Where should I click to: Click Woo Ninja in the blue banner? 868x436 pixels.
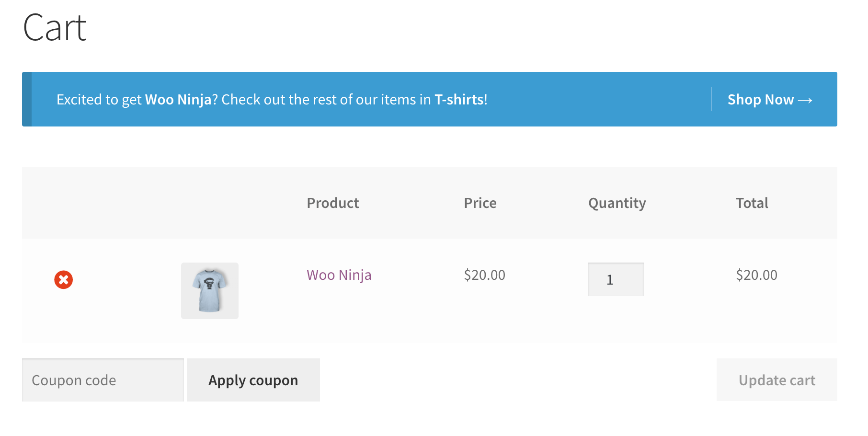pos(178,100)
